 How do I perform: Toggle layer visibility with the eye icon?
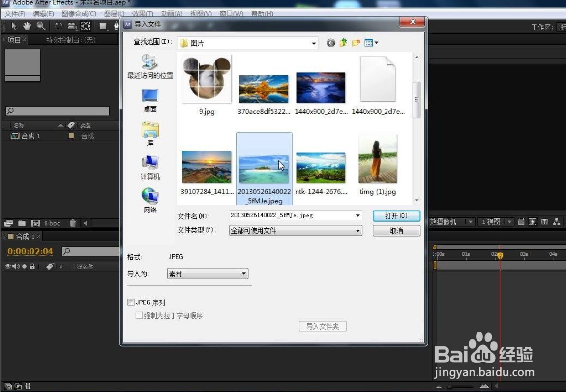[x=8, y=266]
